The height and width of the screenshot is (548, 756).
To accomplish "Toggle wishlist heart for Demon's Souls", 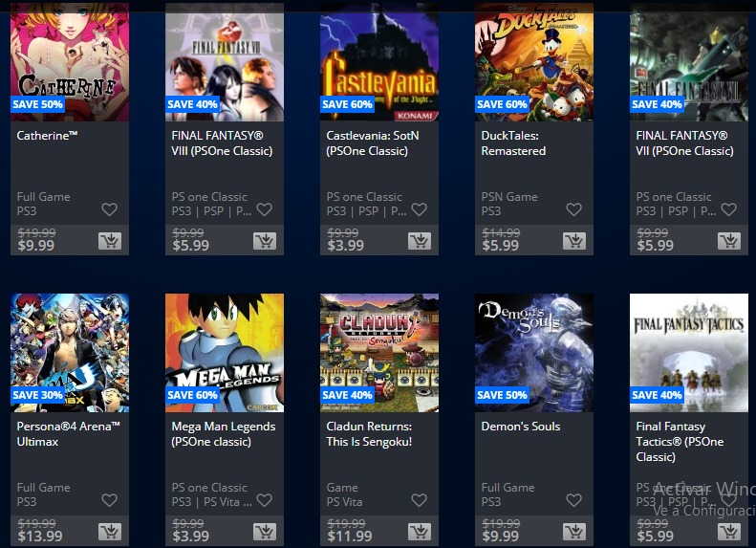I will coord(573,500).
